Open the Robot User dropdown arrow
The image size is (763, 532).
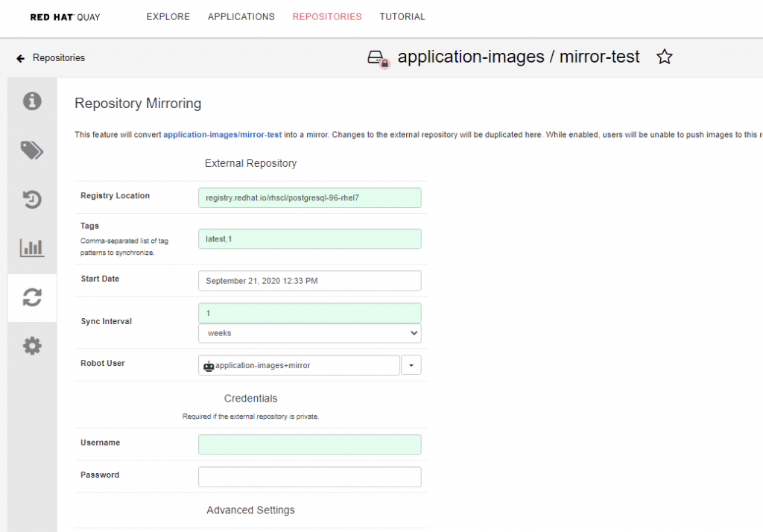click(412, 365)
